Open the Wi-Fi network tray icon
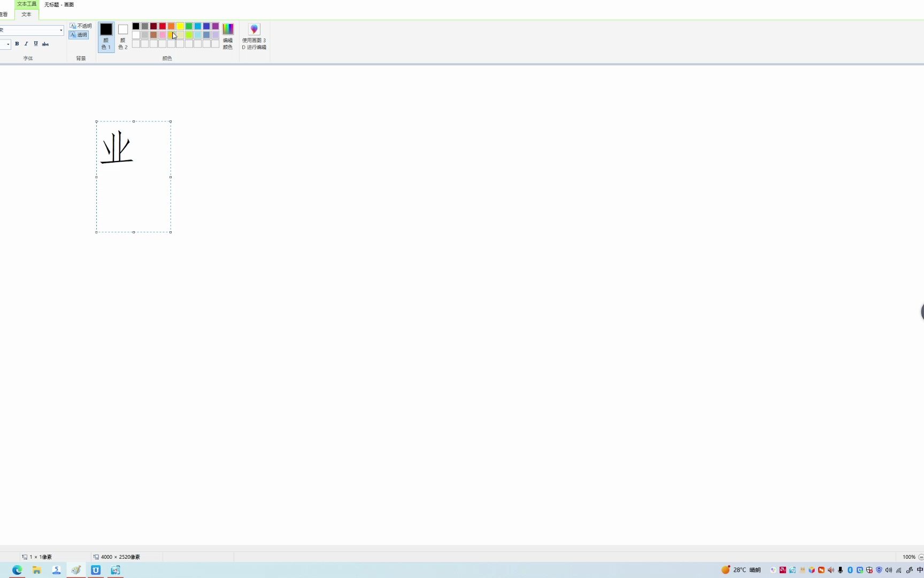This screenshot has width=924, height=578. pyautogui.click(x=899, y=570)
